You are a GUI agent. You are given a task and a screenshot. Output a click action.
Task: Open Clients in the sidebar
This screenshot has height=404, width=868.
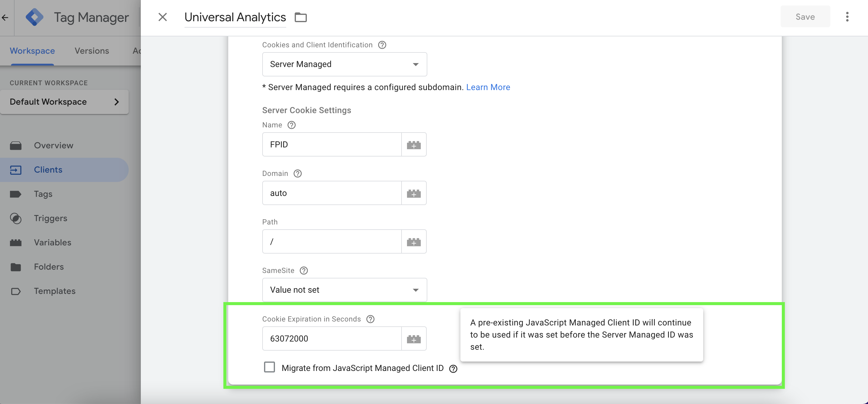tap(64, 170)
